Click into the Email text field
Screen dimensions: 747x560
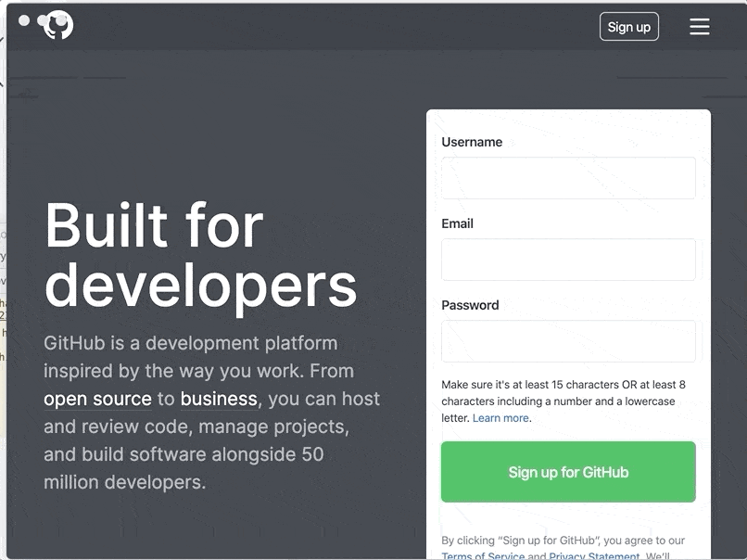coord(568,260)
